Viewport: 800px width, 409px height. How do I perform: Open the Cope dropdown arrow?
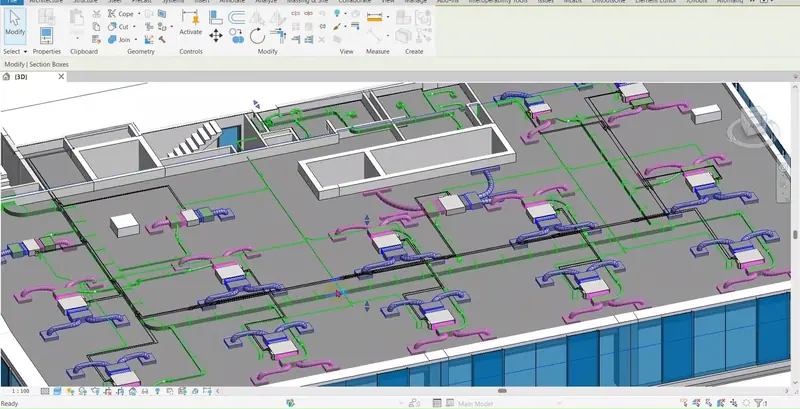tap(139, 14)
